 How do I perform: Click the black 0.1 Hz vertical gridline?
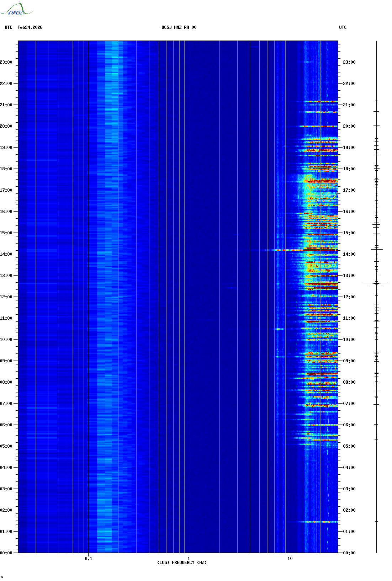tap(88, 297)
